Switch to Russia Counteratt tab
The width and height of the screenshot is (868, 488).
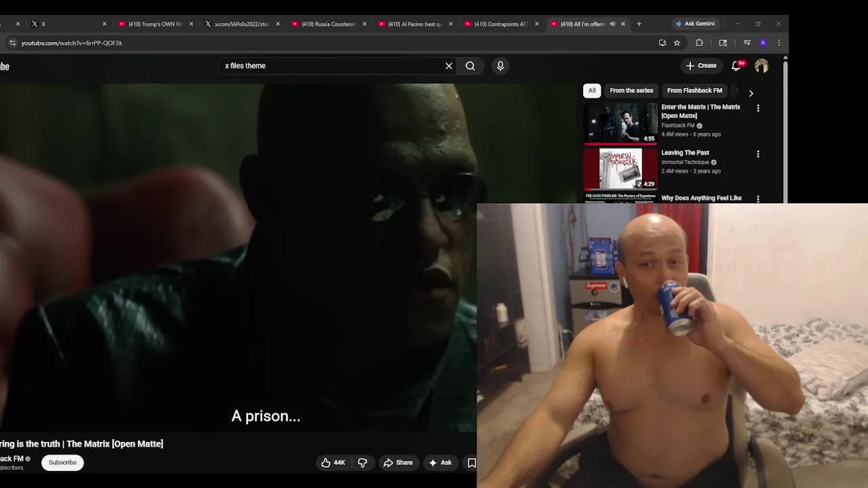(x=328, y=24)
